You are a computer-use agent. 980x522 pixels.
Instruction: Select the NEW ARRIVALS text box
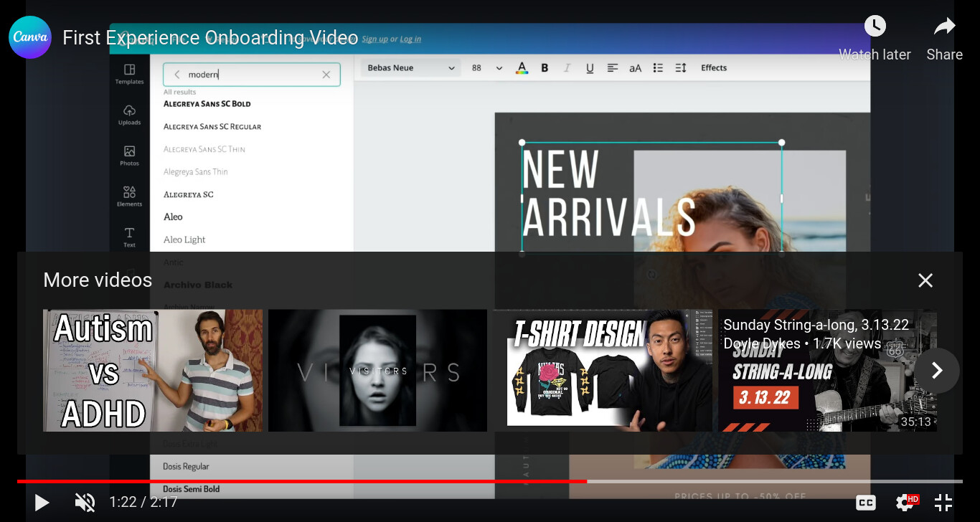(651, 197)
